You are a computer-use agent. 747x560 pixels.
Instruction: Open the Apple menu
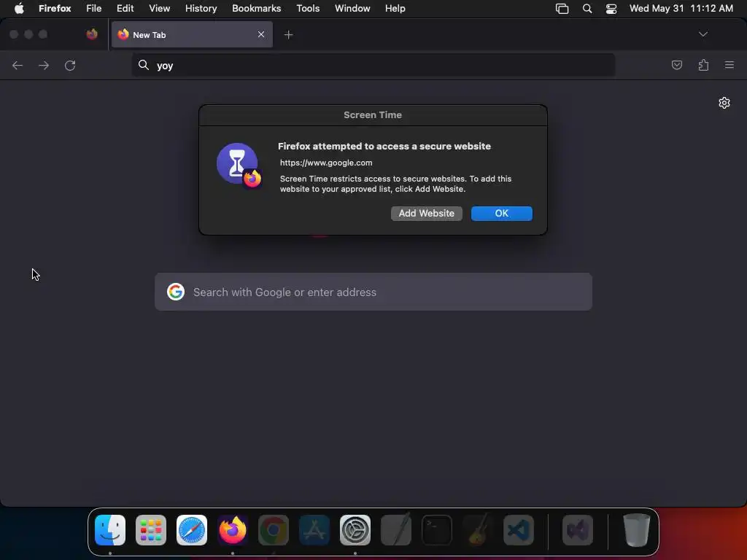coord(19,9)
